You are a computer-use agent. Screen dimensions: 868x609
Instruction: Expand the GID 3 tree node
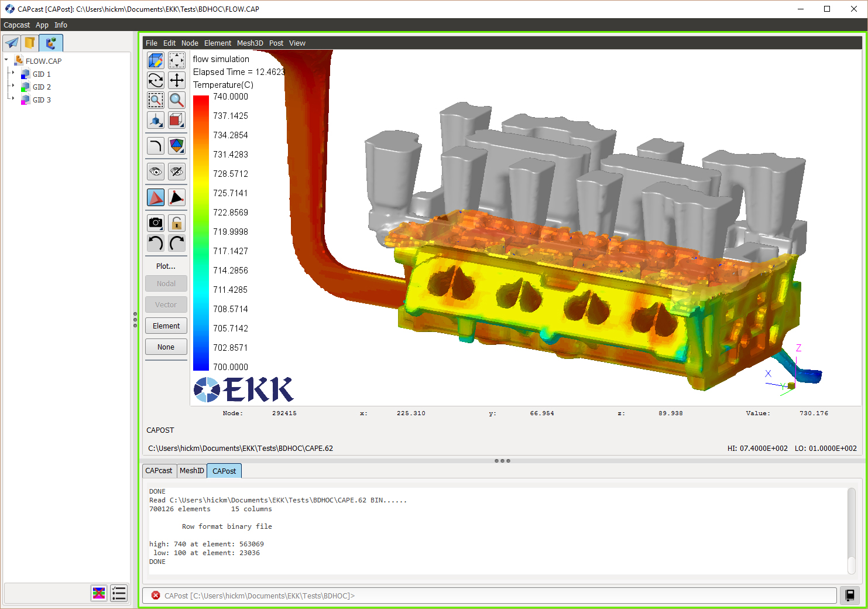tap(13, 99)
